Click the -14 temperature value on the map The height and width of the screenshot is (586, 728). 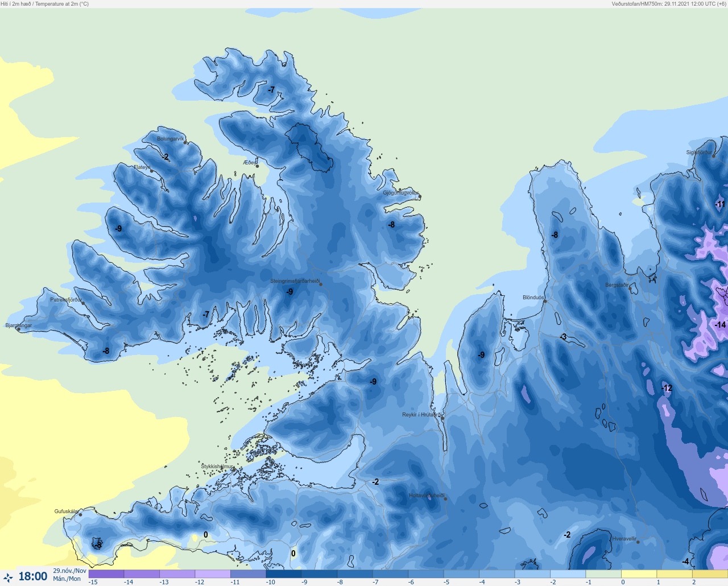[720, 325]
